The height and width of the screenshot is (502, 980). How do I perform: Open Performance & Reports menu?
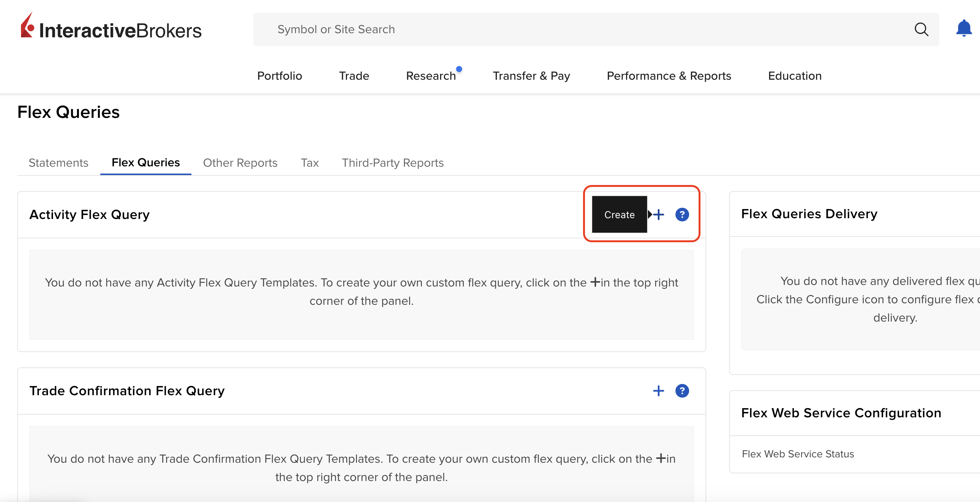669,76
